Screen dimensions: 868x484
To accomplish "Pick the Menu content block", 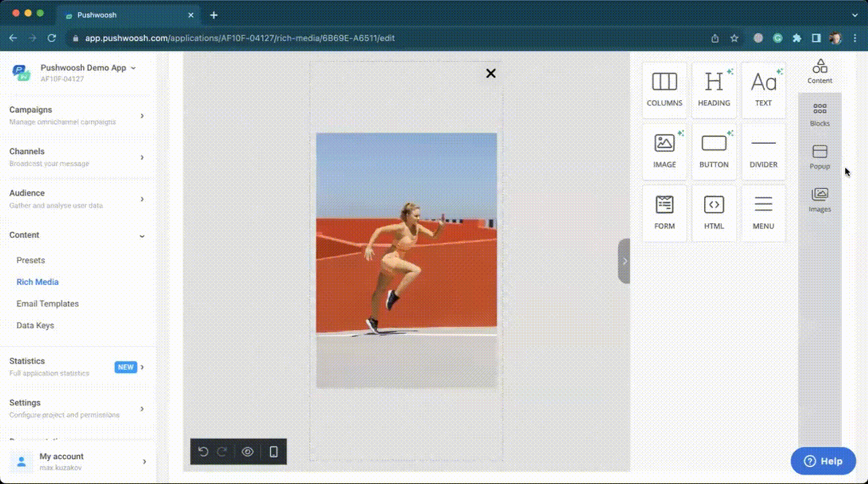I will 763,213.
